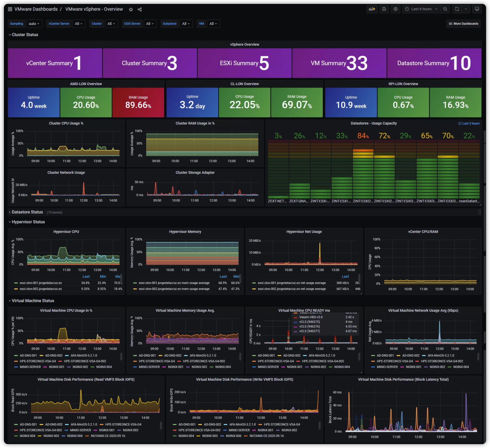Open the More Dashboards menu
The image size is (490, 448).
pos(464,24)
